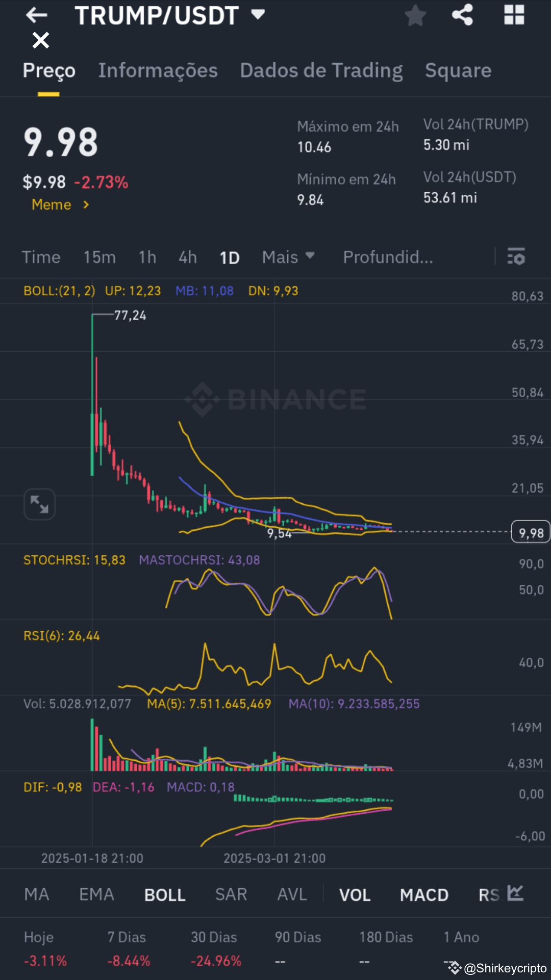Switch chart interval to 1h
The image size is (551, 980).
pyautogui.click(x=147, y=257)
